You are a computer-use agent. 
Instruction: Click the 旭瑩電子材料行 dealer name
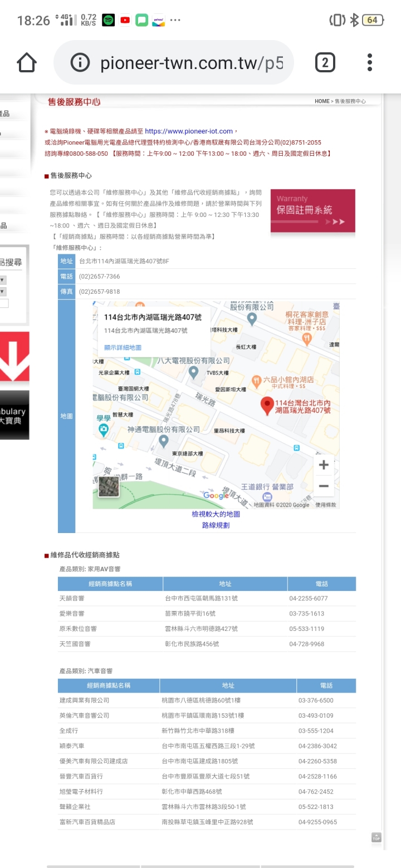[x=81, y=791]
